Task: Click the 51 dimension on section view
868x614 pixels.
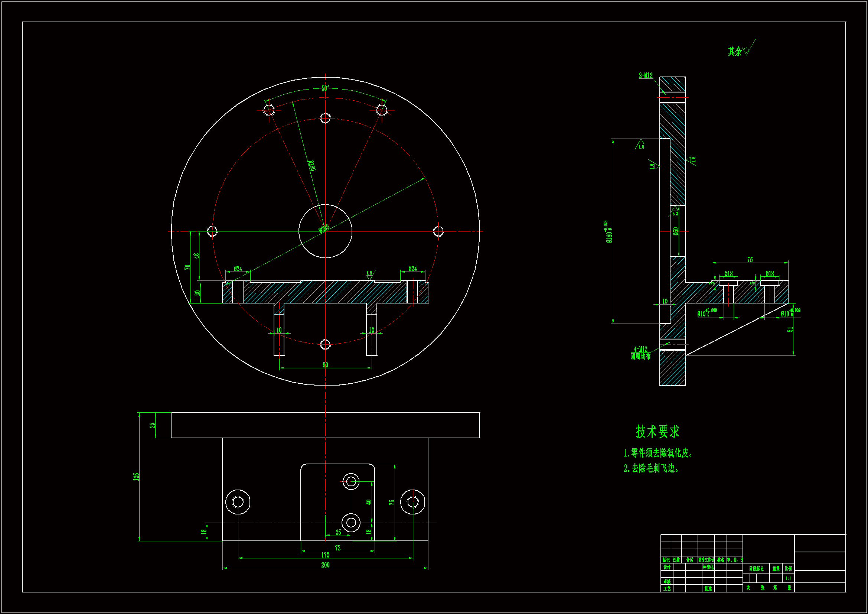Action: click(x=790, y=329)
